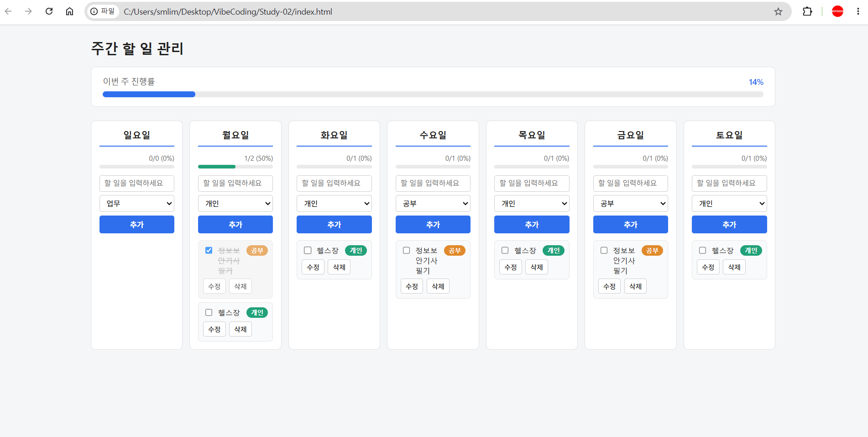Open Monday's category dropdown showing 개인
The width and height of the screenshot is (868, 437).
click(235, 204)
